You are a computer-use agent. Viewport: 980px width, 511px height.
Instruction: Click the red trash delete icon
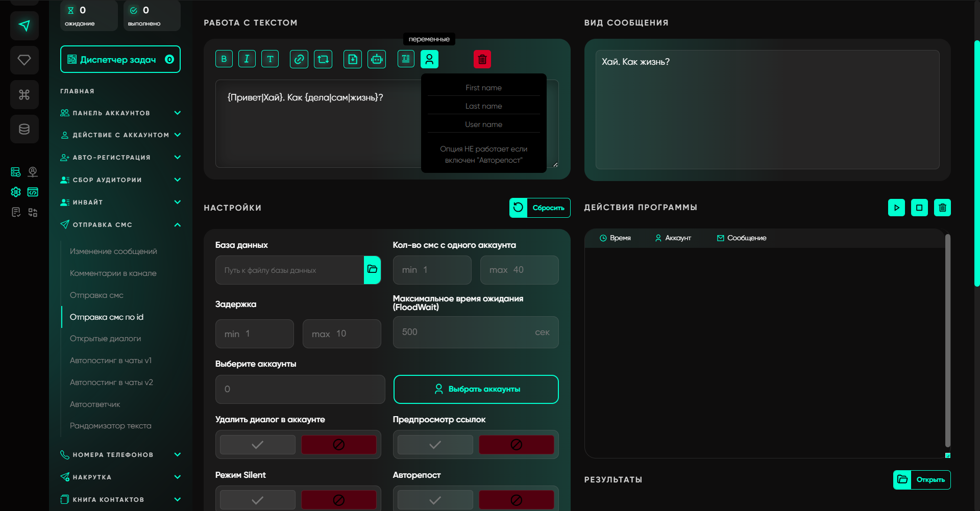(482, 60)
